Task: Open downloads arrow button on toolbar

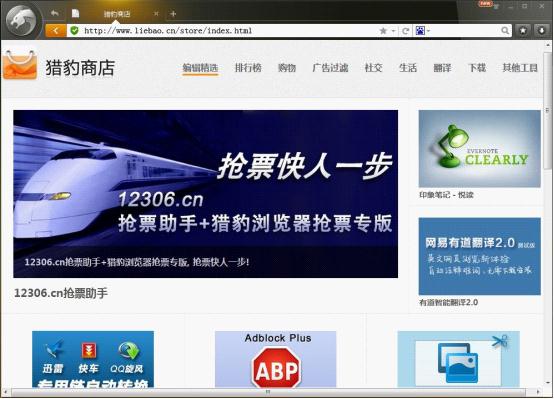Action: point(541,31)
